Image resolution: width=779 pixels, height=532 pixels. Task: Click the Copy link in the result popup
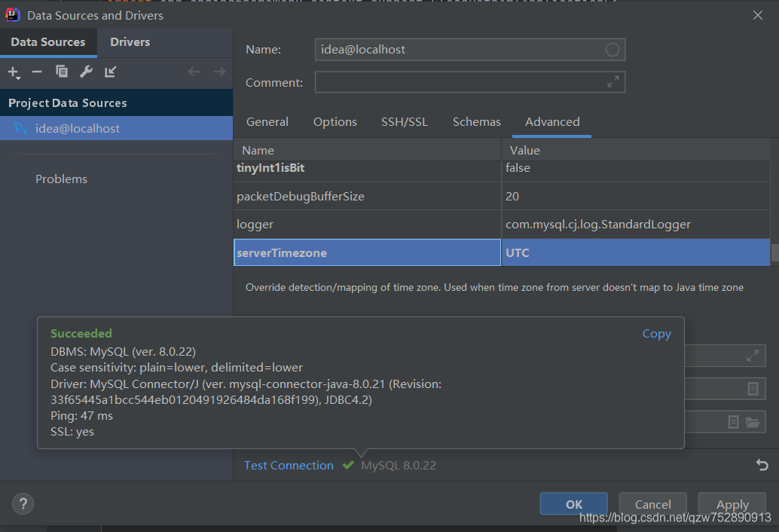[656, 334]
